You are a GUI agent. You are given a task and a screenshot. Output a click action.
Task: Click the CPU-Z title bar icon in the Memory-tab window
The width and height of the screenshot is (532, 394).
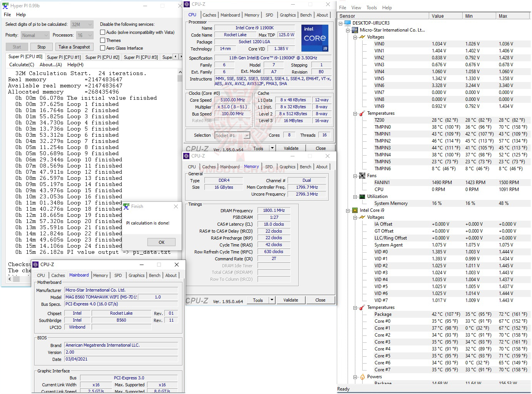187,156
